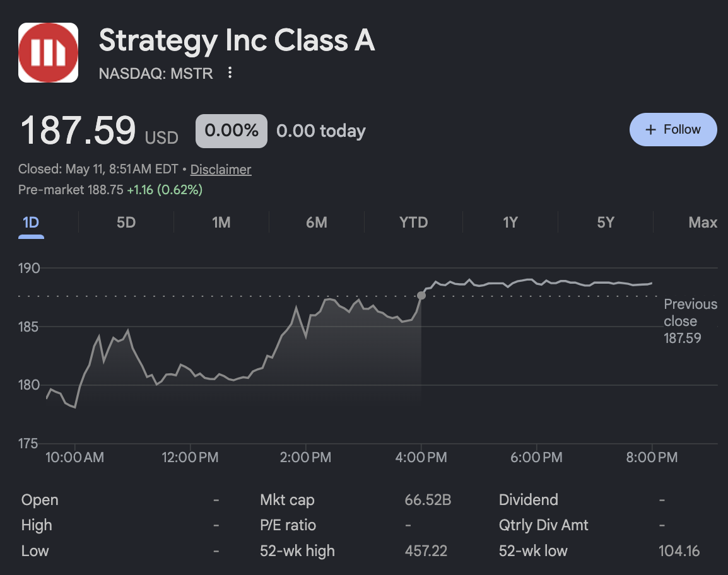Click the Mkt cap value 66.52B

point(428,500)
